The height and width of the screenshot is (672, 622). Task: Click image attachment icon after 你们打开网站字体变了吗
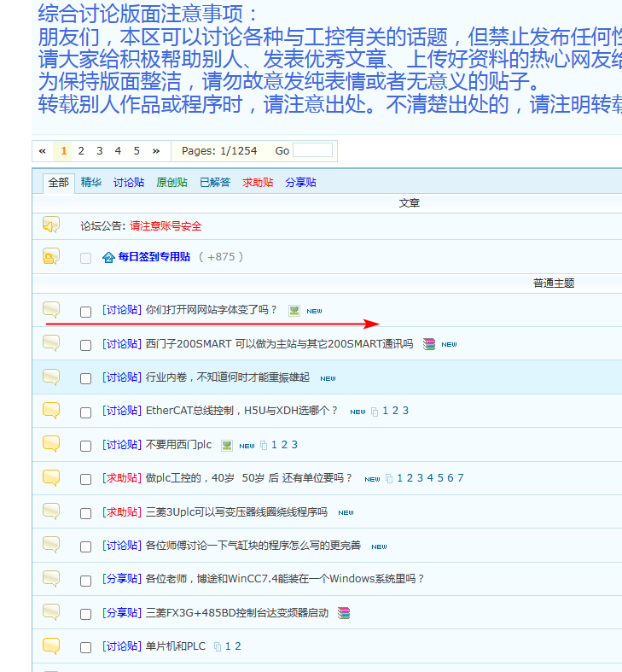(x=294, y=310)
